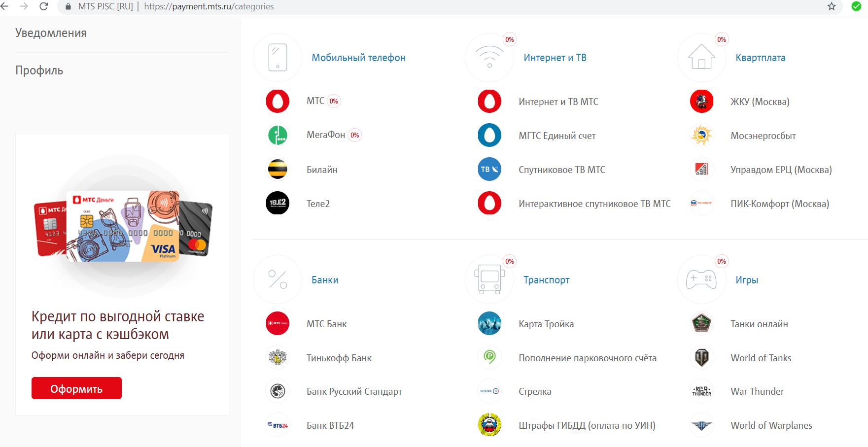Click the Игры gamepad icon

(701, 279)
